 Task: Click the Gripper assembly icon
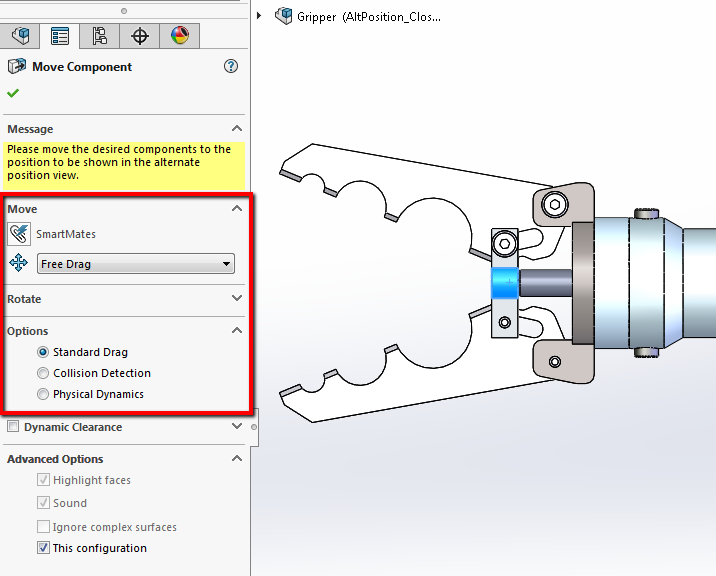coord(284,16)
